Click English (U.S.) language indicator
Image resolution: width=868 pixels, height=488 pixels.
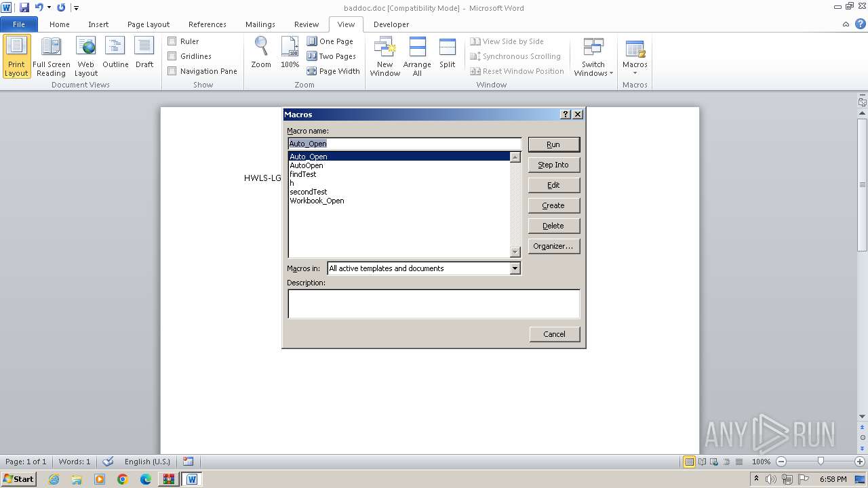click(x=147, y=462)
